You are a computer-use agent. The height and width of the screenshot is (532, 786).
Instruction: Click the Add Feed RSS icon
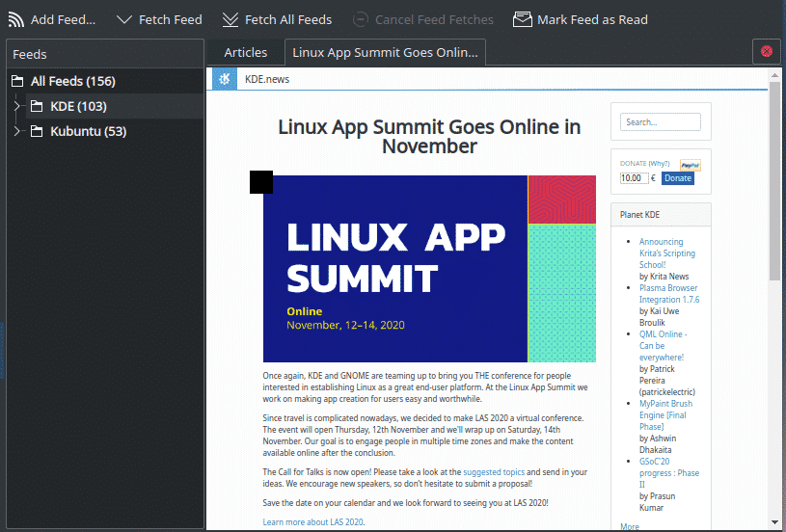16,19
